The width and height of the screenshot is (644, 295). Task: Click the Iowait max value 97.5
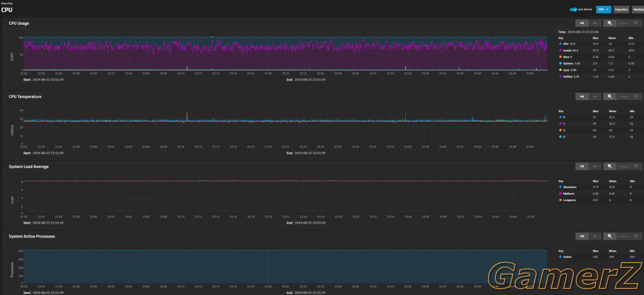(595, 50)
